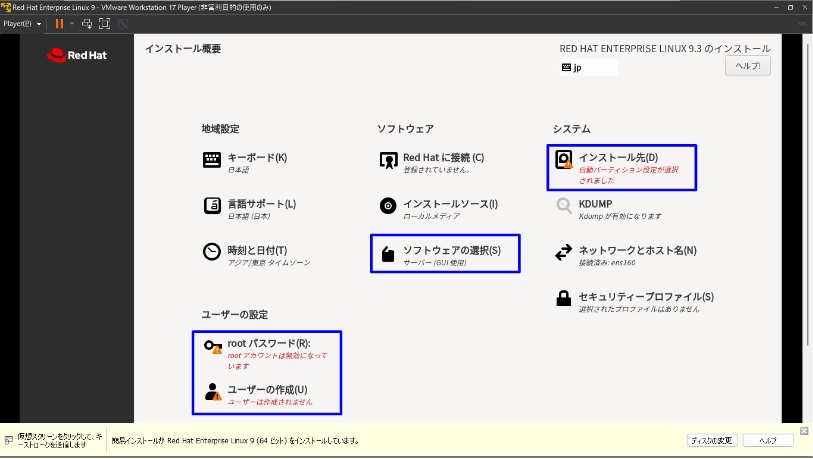Screen dimensions: 813x459
Task: Open インストールソース(I)
Action: click(451, 204)
